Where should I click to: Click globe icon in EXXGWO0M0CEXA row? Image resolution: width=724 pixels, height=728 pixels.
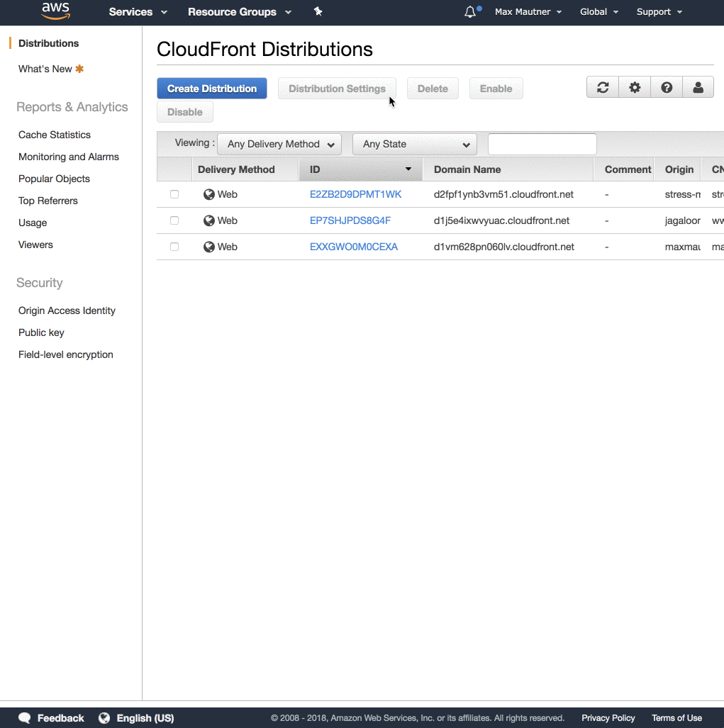(209, 247)
